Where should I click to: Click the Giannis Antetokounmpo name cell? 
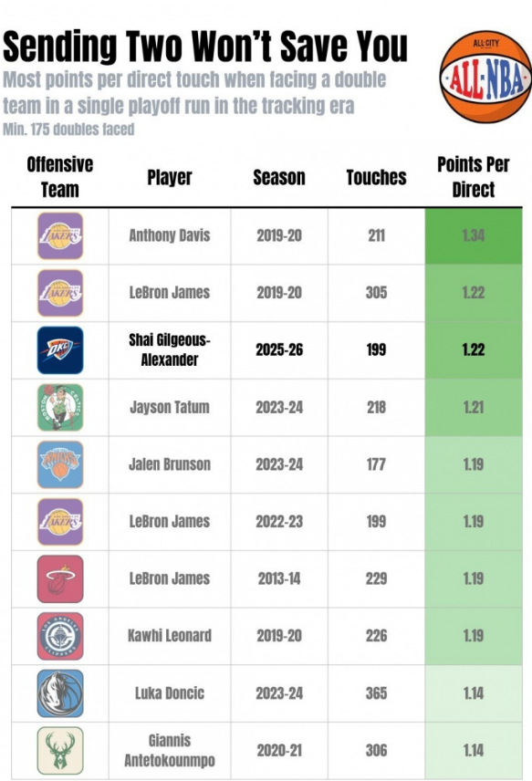[x=170, y=751]
